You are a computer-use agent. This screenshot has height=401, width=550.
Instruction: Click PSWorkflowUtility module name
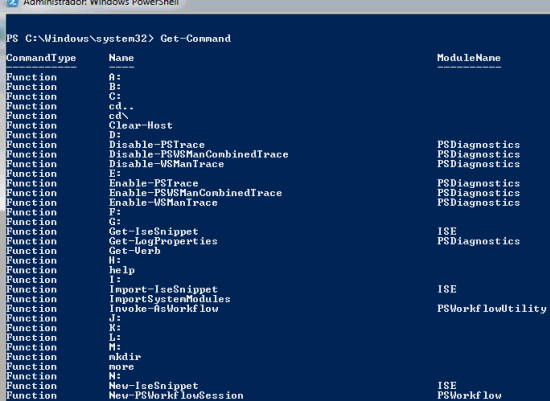pyautogui.click(x=492, y=309)
